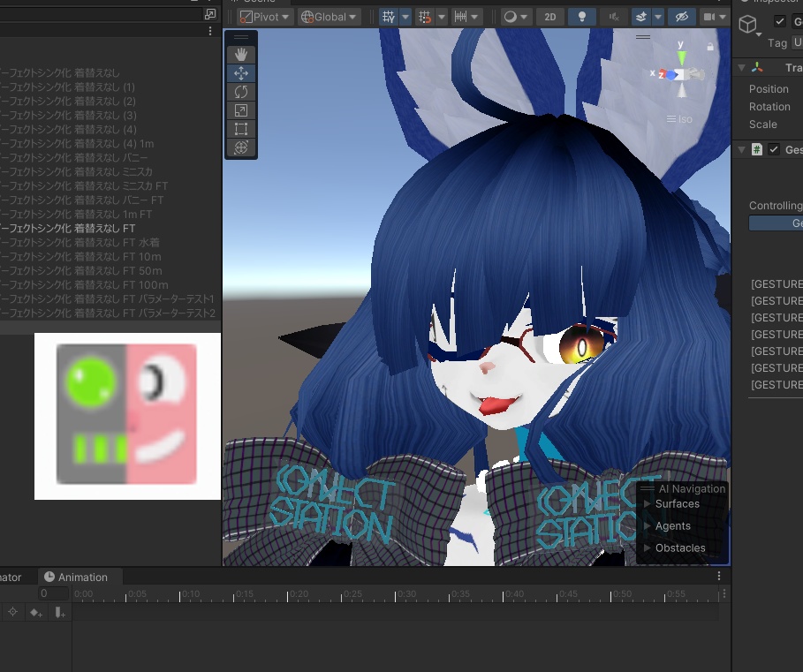
Task: Click the Add Event icon in Animation window
Action: pyautogui.click(x=59, y=612)
